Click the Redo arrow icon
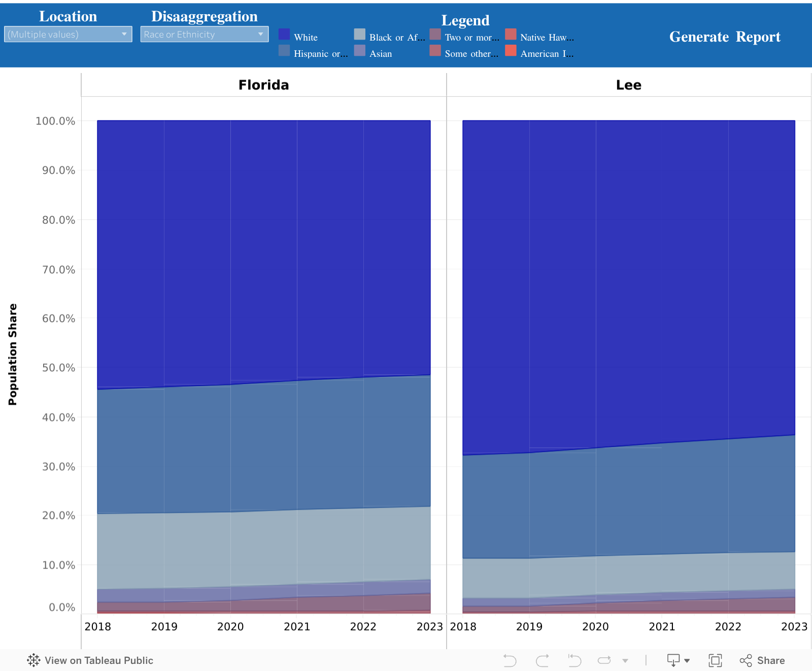The image size is (812, 671). coord(542,660)
